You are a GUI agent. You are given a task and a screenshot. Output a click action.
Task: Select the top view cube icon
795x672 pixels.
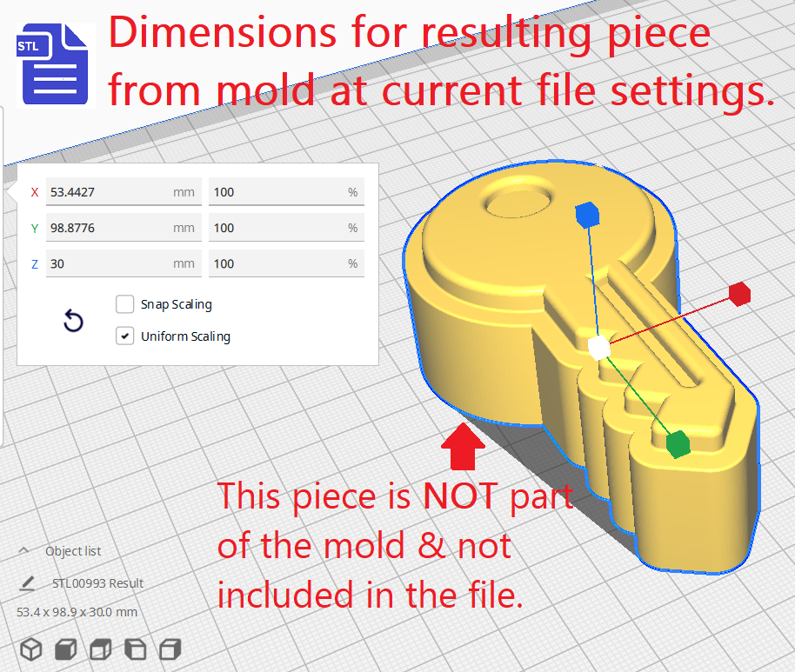click(101, 649)
